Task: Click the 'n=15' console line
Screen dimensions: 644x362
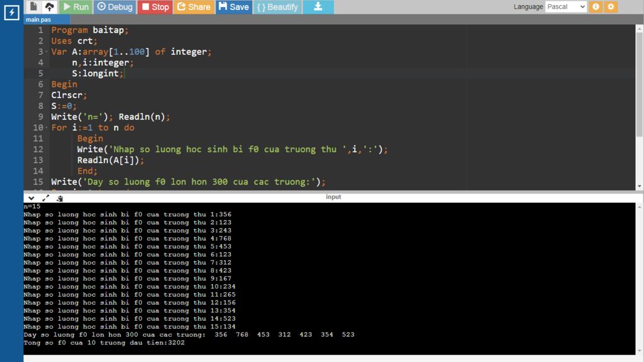Action: coord(32,206)
